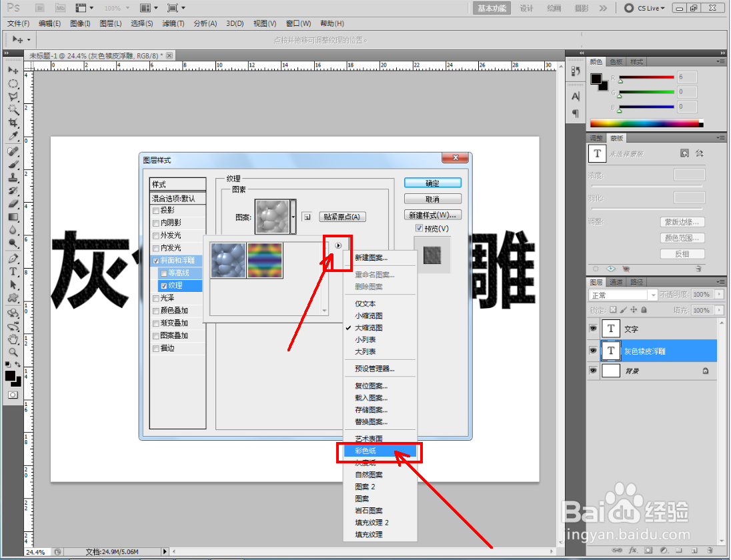The height and width of the screenshot is (560, 731).
Task: Select the Eyedropper tool
Action: [x=13, y=136]
